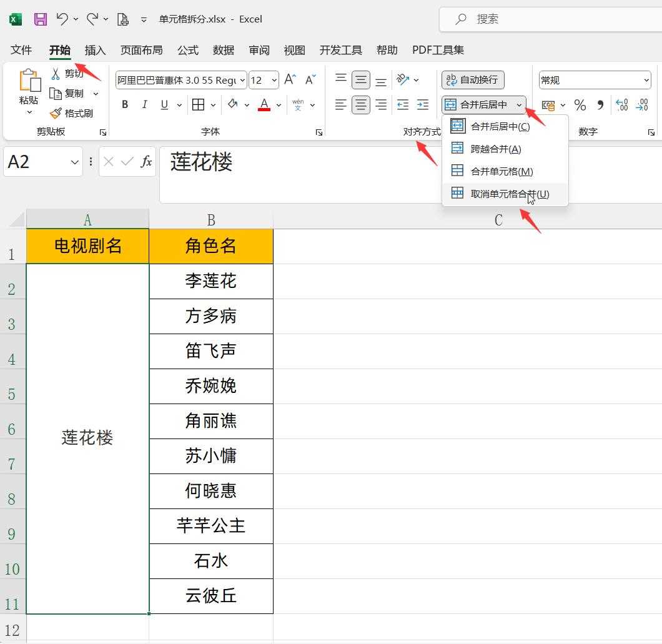Click the Paste clipboard icon
The image size is (662, 644).
tap(29, 80)
